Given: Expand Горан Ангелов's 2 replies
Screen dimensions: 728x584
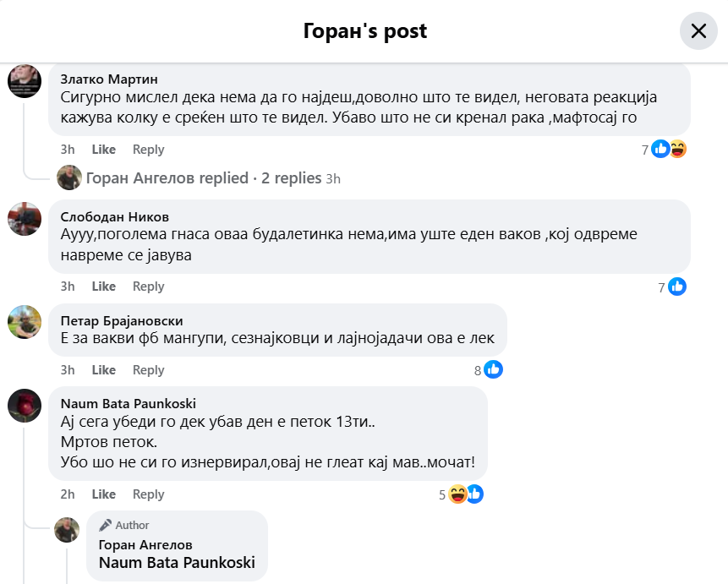Looking at the screenshot, I should coord(203,178).
